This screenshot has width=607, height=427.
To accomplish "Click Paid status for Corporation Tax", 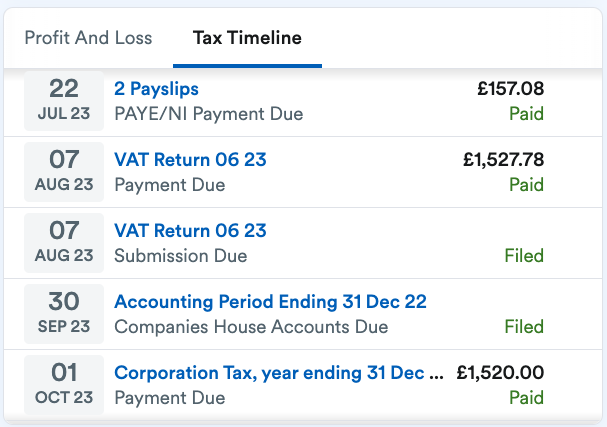I will click(x=526, y=398).
